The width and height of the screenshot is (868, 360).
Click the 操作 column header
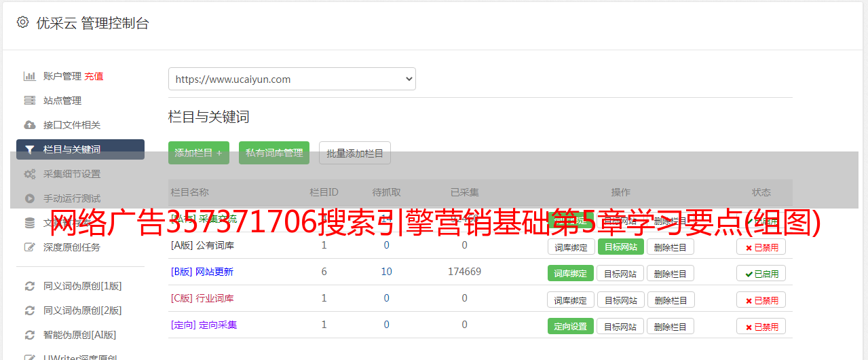click(620, 192)
